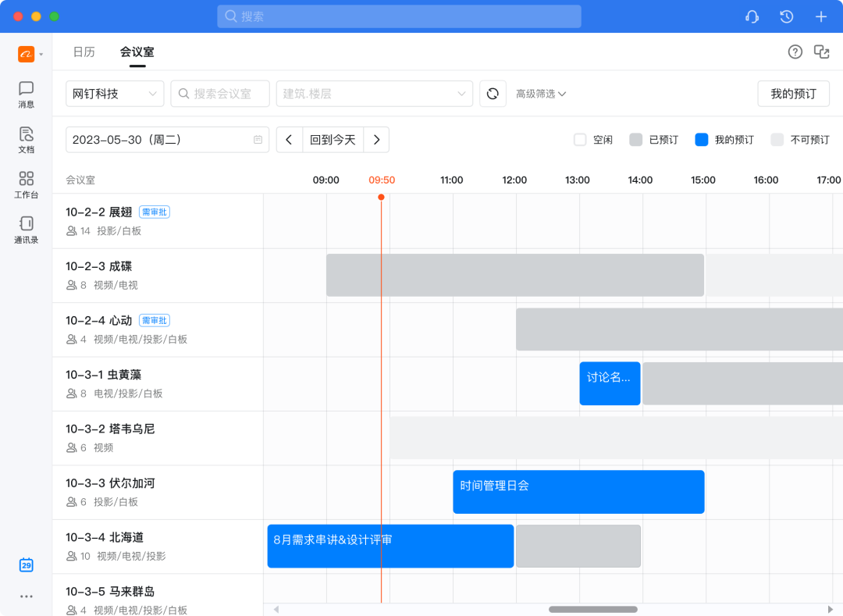Screen dimensions: 843x616
Task: Click the horizontal scrollbar thumb in the timeline
Action: (593, 609)
